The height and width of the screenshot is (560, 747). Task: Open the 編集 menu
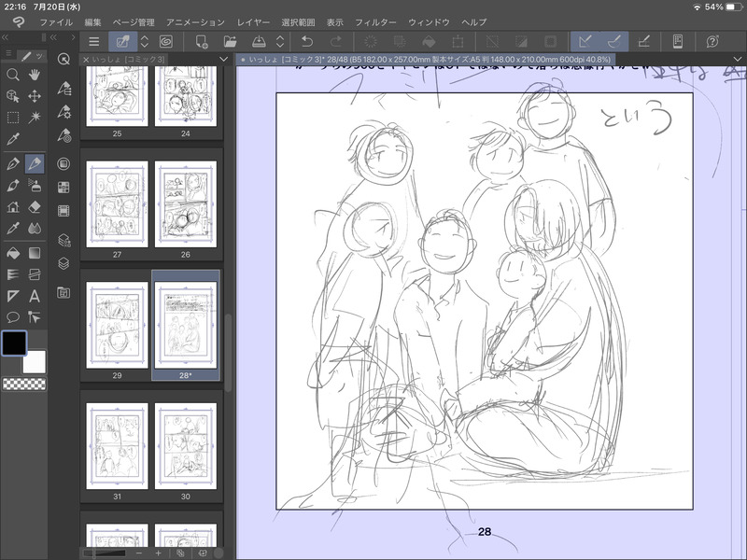[x=92, y=21]
